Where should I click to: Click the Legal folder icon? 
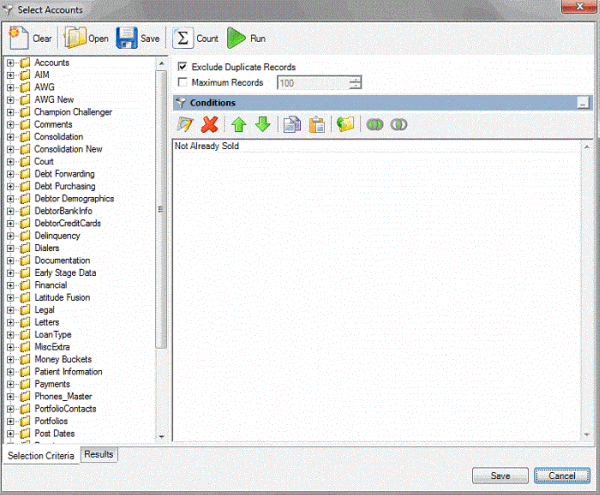[x=25, y=309]
